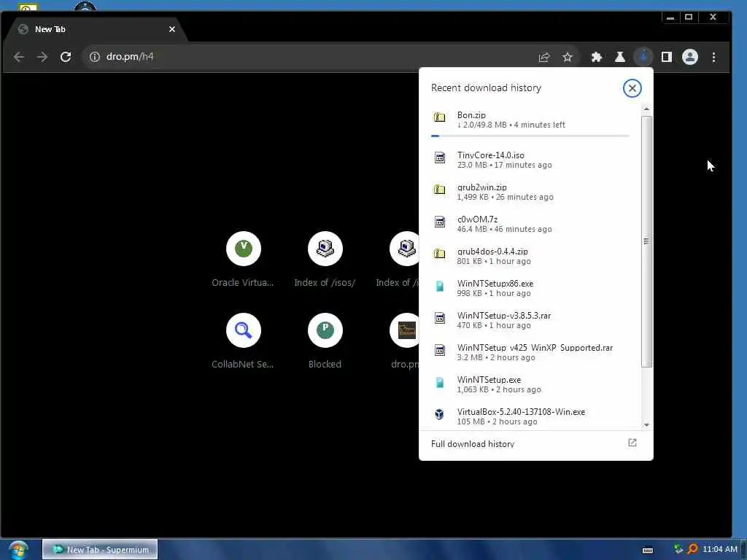Reload the current page
Screen dimensions: 747x560
(x=66, y=57)
